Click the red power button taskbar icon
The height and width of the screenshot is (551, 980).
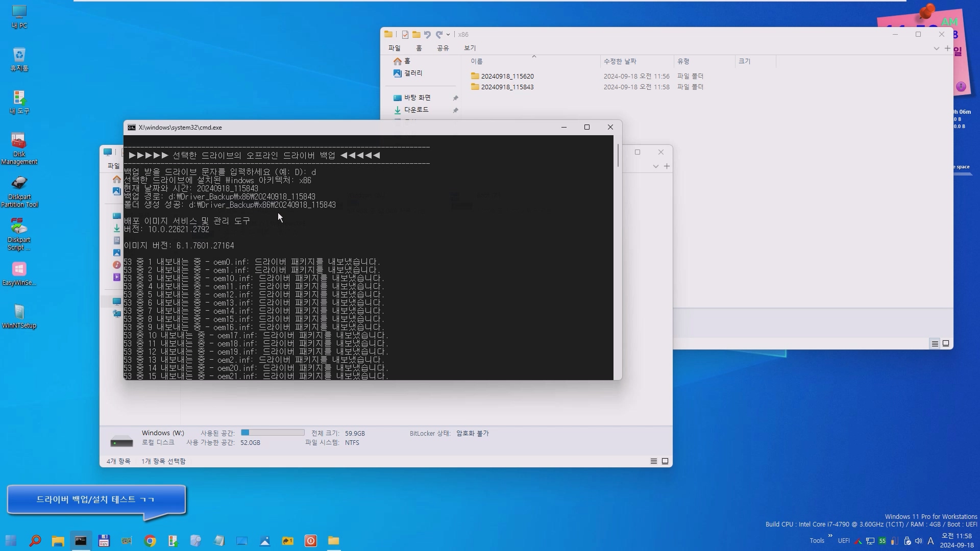[310, 541]
